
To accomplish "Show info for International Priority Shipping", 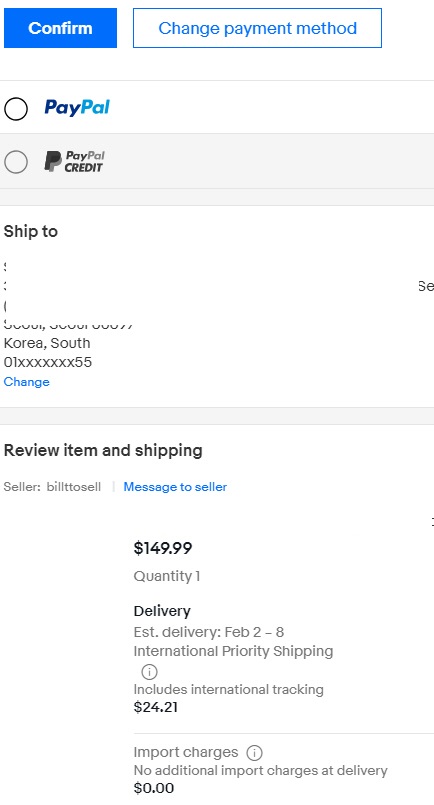I will pos(149,672).
